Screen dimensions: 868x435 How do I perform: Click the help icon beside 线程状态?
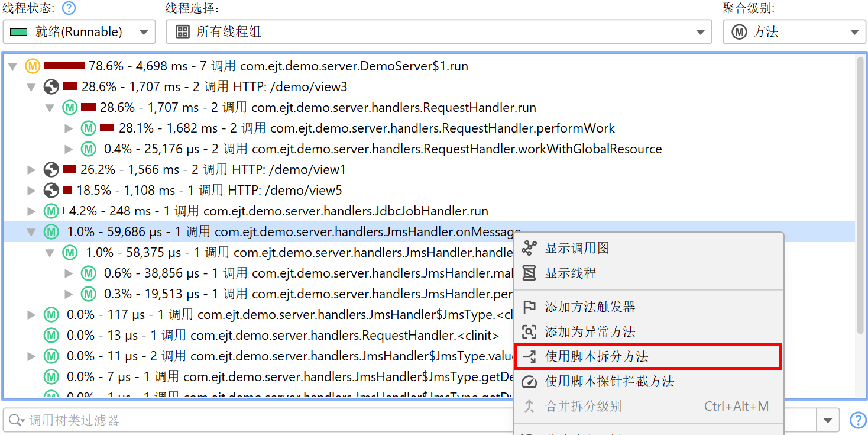pos(69,8)
